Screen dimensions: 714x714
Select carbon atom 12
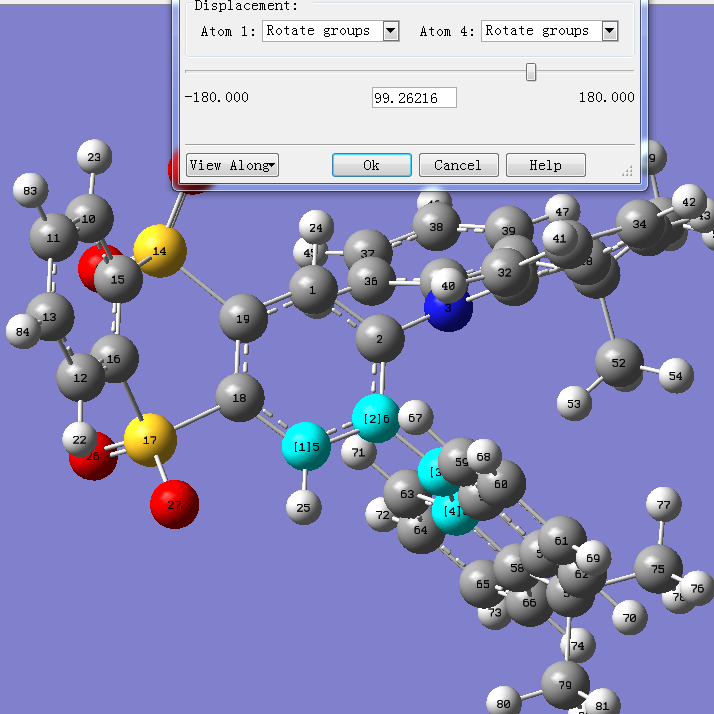81,377
